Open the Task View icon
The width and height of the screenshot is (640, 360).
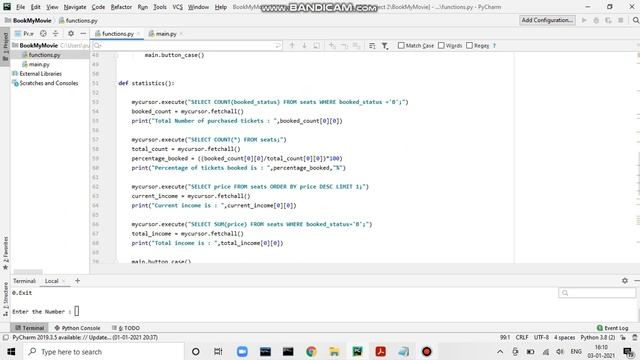(218, 351)
